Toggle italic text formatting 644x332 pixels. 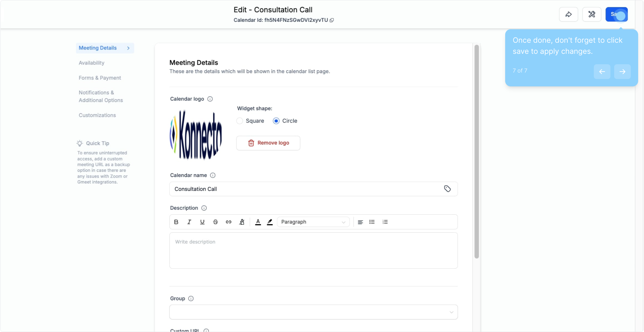pyautogui.click(x=189, y=222)
